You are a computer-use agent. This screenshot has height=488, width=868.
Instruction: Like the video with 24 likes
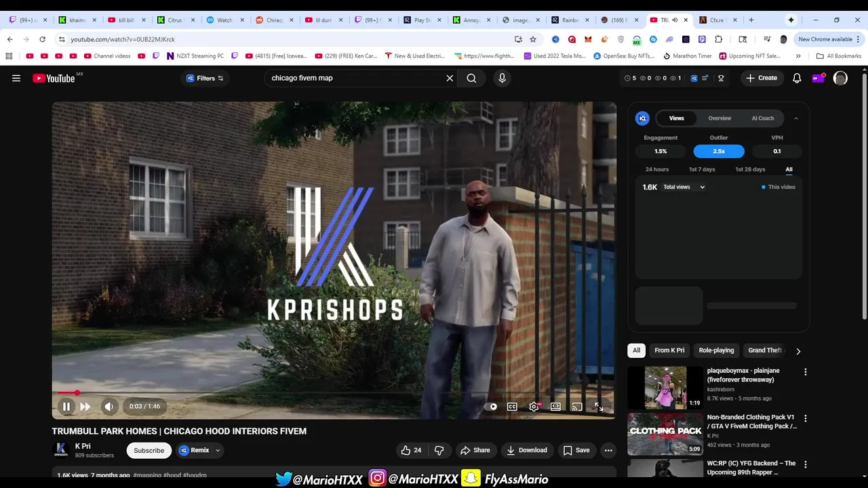(411, 450)
